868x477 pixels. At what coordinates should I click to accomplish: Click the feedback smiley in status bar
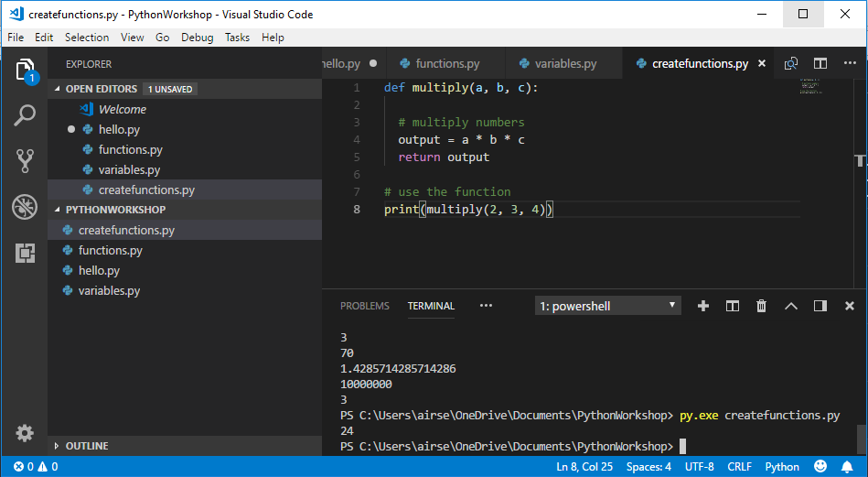(x=820, y=466)
